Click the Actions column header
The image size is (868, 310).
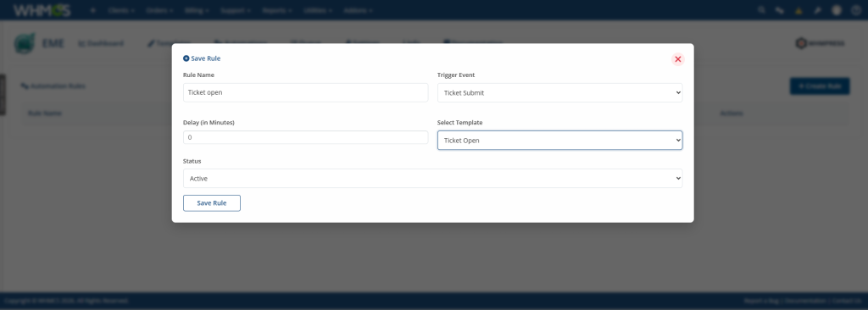pos(732,113)
